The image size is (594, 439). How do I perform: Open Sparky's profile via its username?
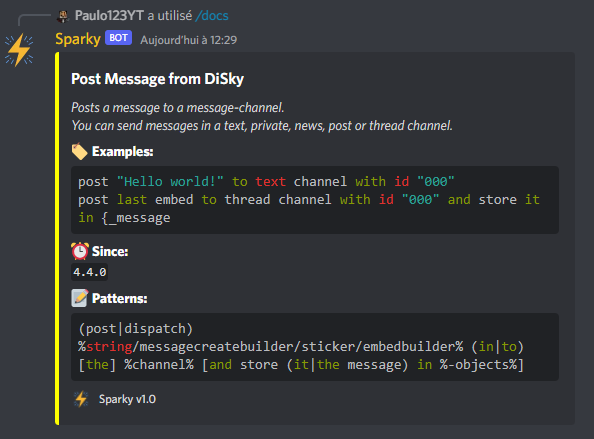(x=78, y=39)
